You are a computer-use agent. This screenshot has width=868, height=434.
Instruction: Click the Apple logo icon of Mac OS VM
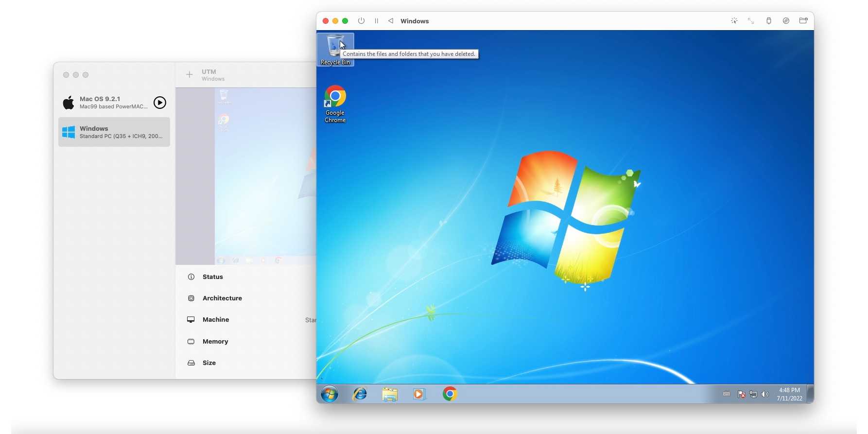pyautogui.click(x=69, y=103)
